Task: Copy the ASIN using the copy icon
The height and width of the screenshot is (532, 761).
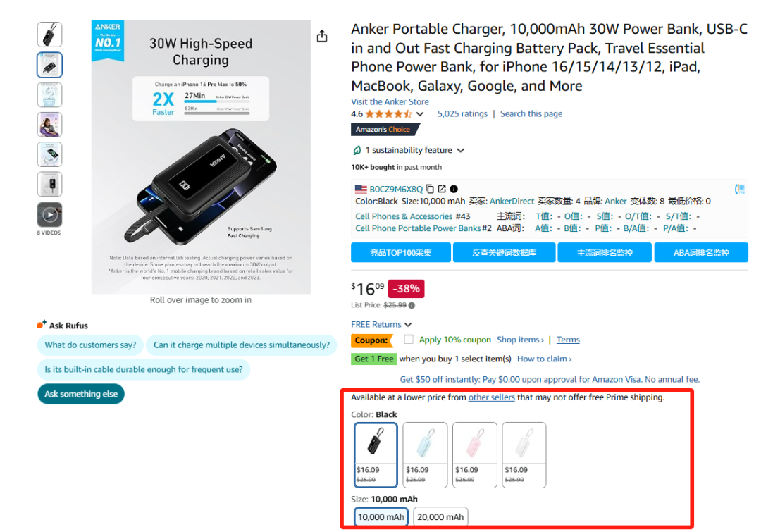Action: 430,189
